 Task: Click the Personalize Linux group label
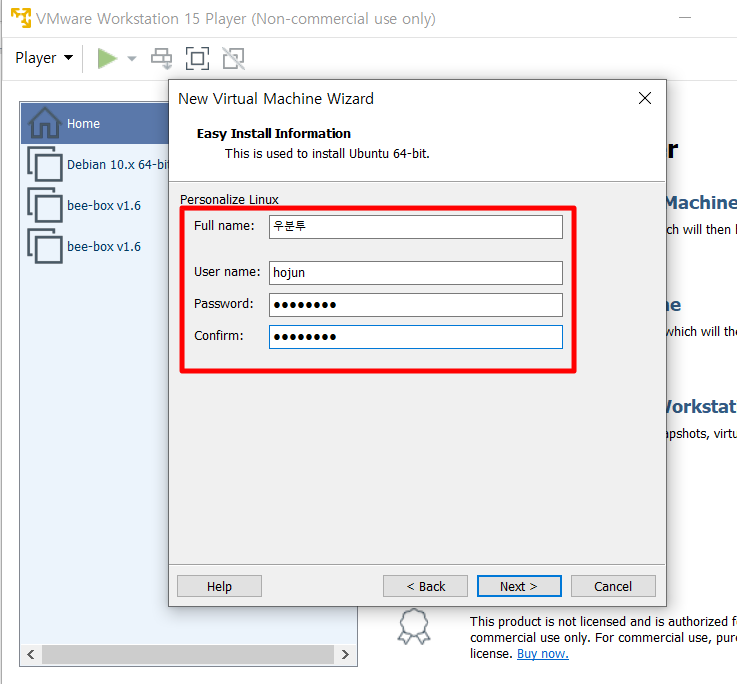(229, 199)
